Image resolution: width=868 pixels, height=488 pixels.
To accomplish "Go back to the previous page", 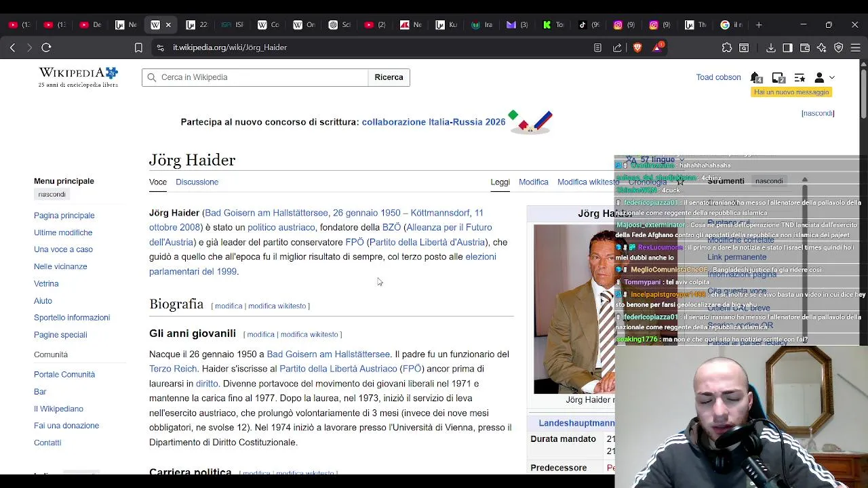I will [12, 47].
